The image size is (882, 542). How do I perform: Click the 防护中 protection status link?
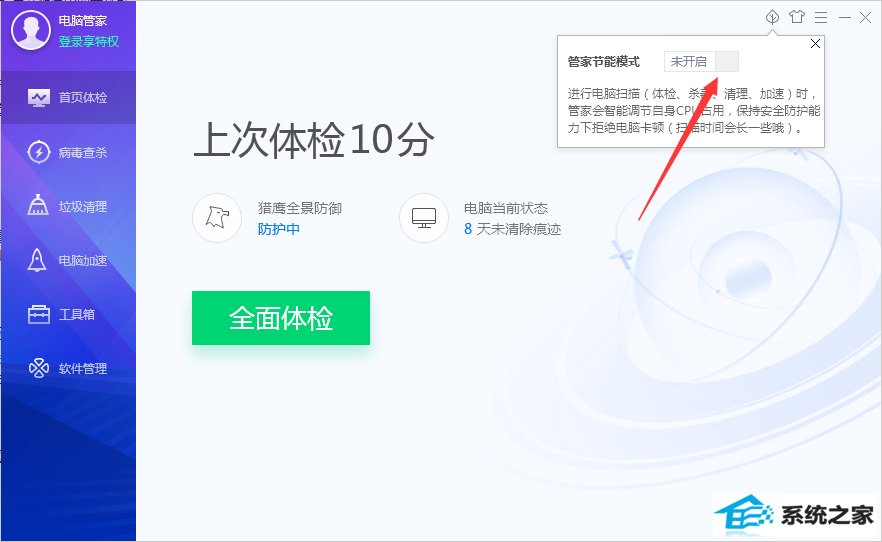click(x=278, y=229)
